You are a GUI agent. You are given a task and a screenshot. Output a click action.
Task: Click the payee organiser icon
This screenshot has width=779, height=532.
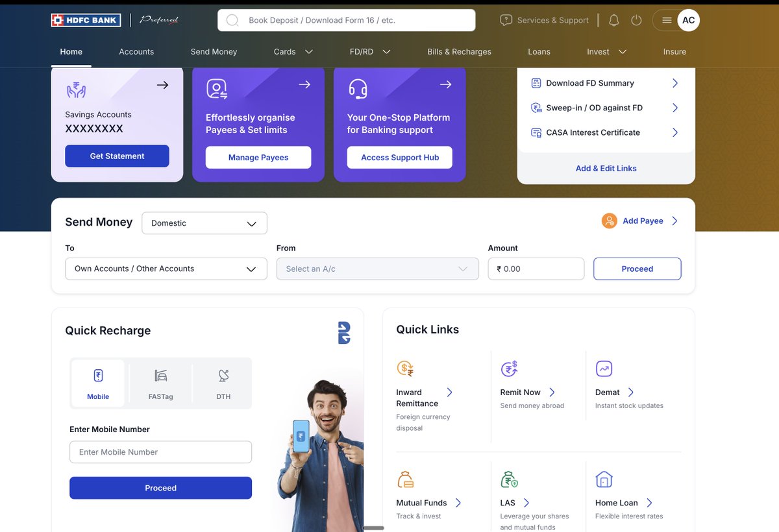[217, 89]
